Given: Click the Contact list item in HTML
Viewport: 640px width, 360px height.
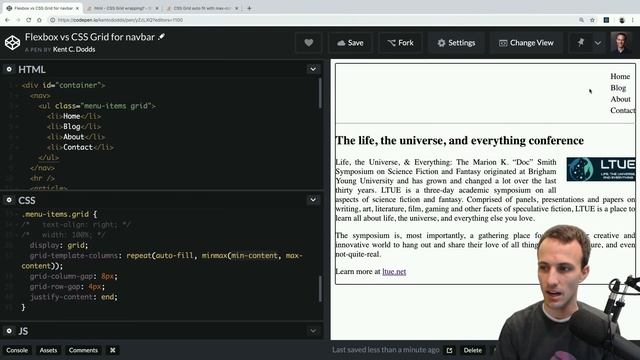Looking at the screenshot, I should coord(80,147).
